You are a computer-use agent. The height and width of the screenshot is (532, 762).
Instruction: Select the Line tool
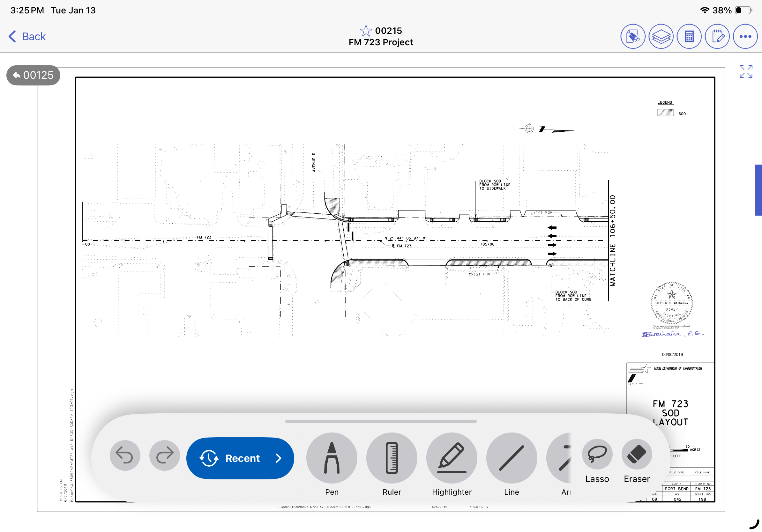[x=512, y=458]
